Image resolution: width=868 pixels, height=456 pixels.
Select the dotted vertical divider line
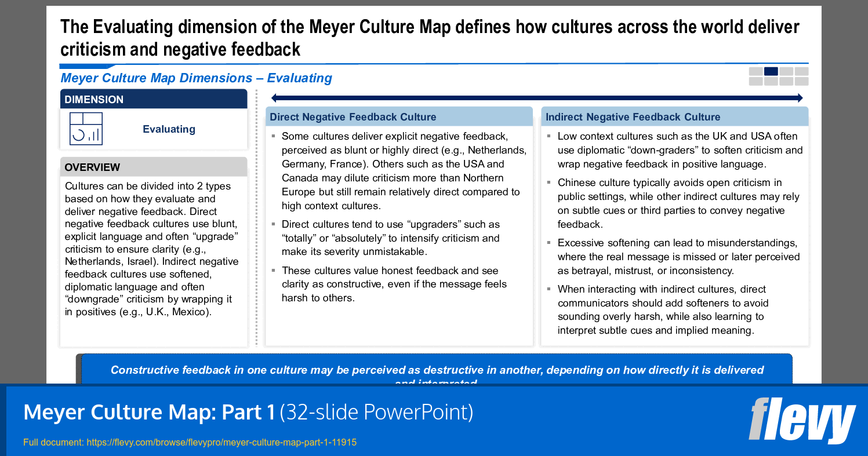[256, 220]
